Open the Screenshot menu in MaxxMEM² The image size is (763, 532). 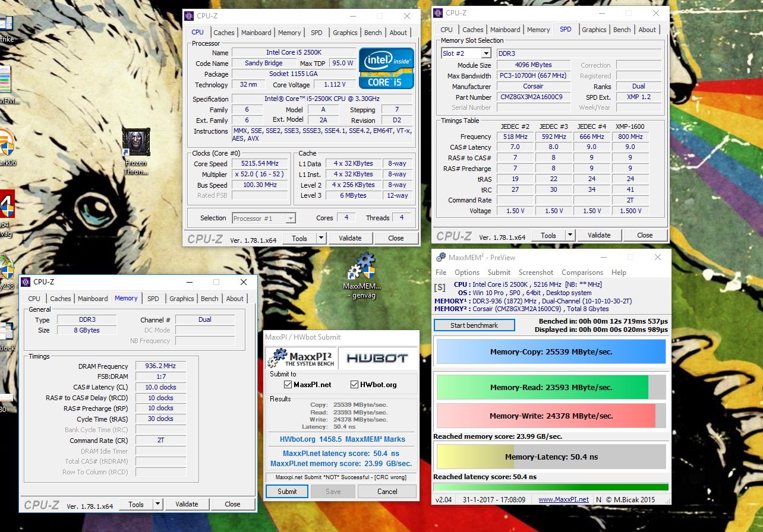(536, 273)
